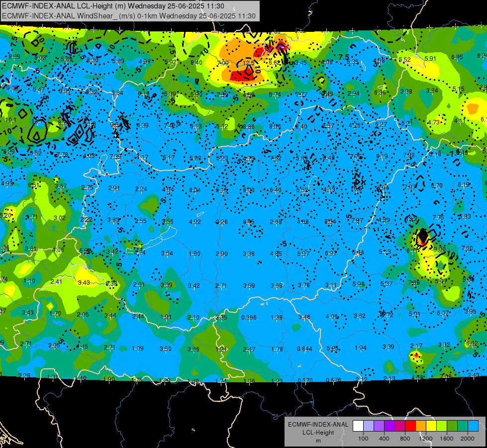Click the wind shear value 3.02

coord(60,218)
